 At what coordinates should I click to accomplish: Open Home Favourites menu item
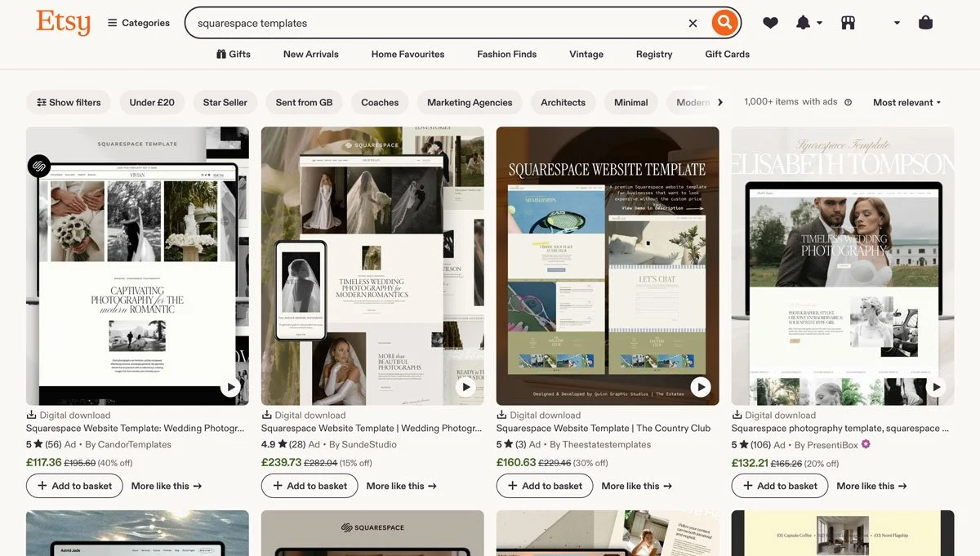(408, 54)
